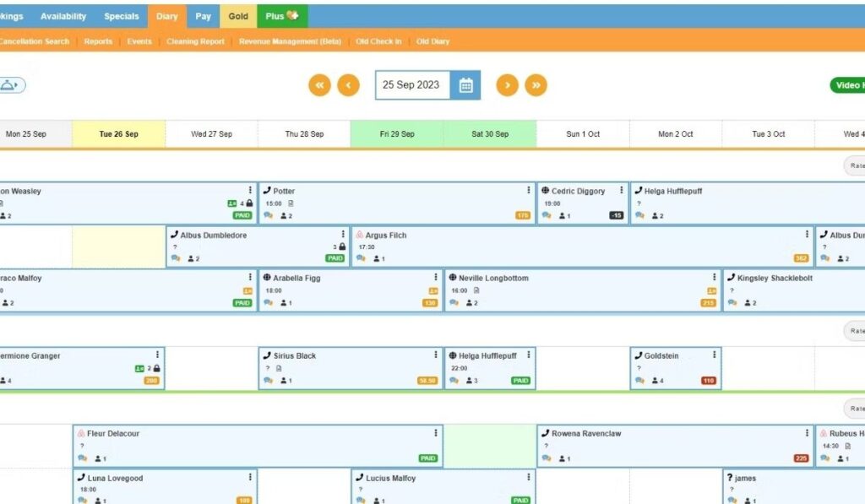
Task: Open Revenue Management (Beta) page
Action: tap(290, 41)
